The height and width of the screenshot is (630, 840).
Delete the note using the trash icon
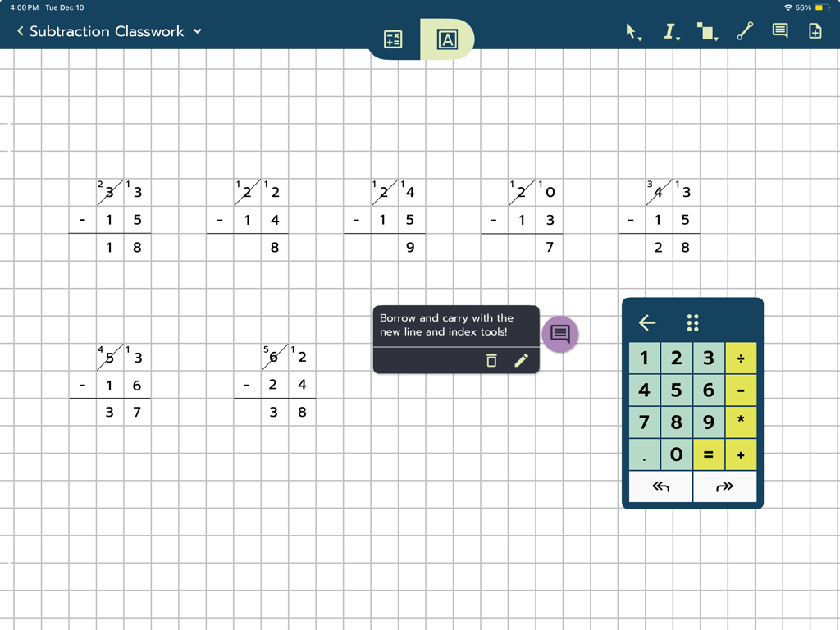click(491, 360)
